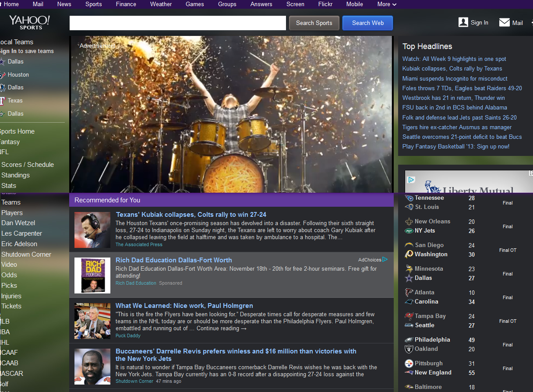This screenshot has height=392, width=533.
Task: Click the Dallas Cowboys star in the scoreboard
Action: coord(409,278)
